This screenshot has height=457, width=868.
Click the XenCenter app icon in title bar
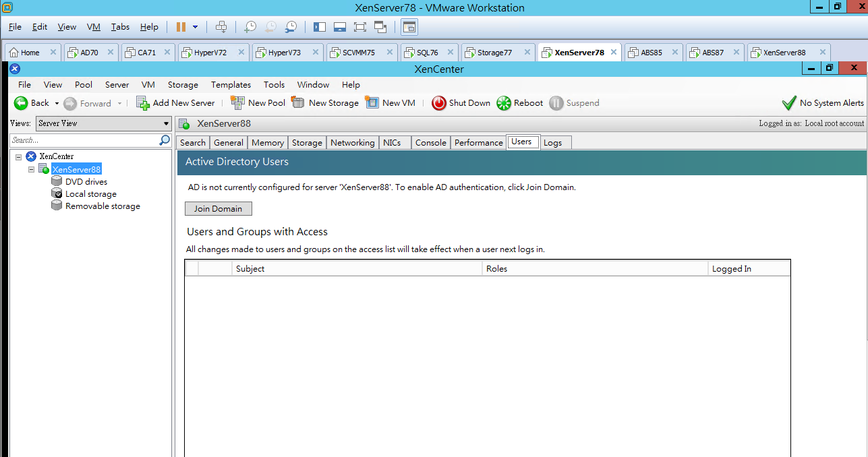click(15, 69)
